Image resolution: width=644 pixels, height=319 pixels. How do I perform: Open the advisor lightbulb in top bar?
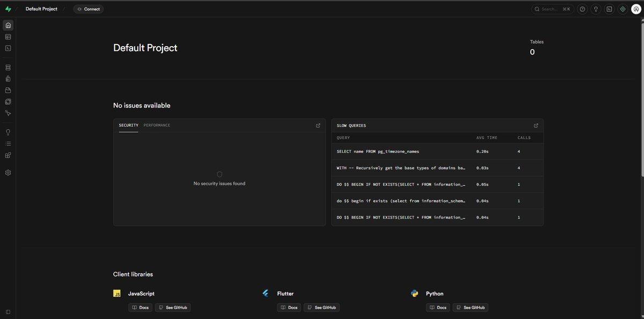click(x=596, y=9)
